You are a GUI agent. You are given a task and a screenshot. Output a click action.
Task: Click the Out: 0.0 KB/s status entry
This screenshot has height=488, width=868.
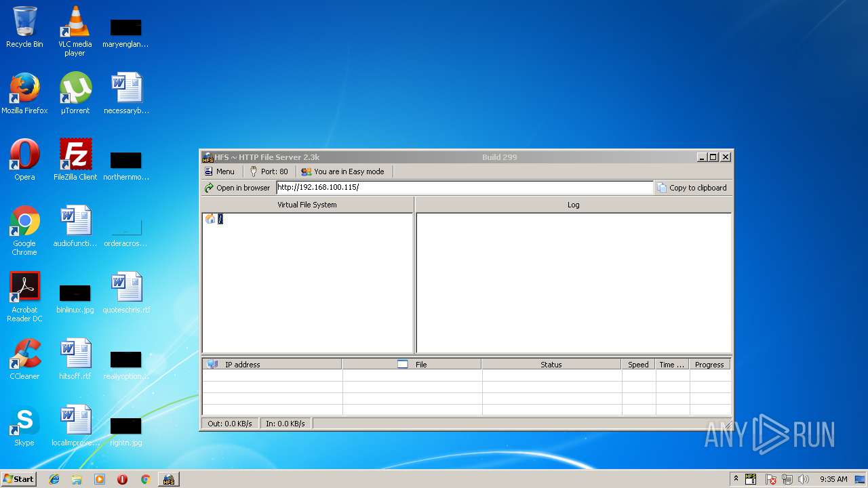[x=230, y=424]
